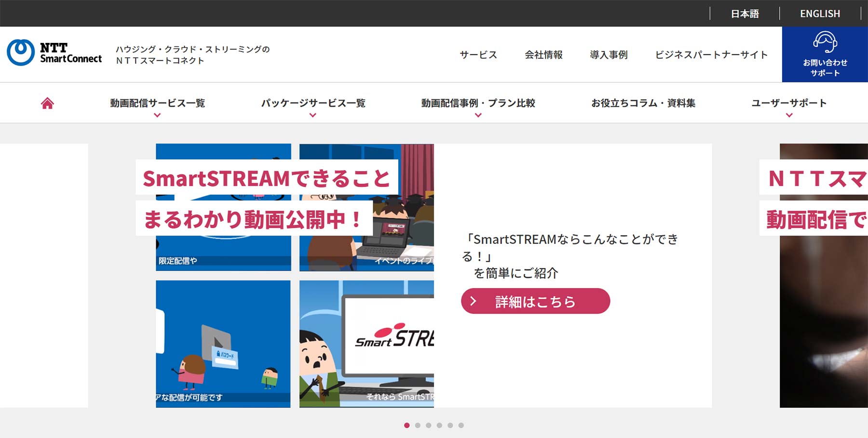Open 動画配信事例・プラン比較 tab
868x438 pixels.
[x=478, y=103]
